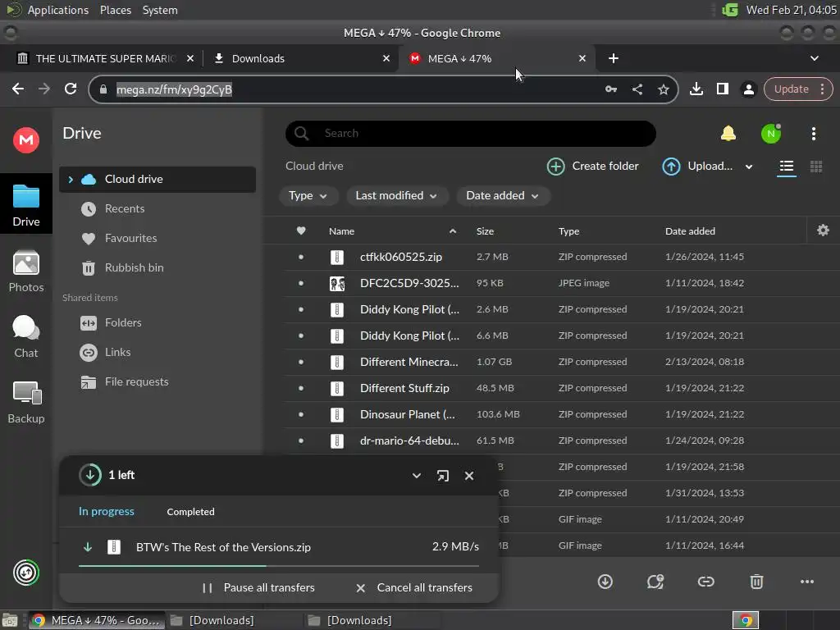
Task: Open the Places menu
Action: (x=115, y=10)
